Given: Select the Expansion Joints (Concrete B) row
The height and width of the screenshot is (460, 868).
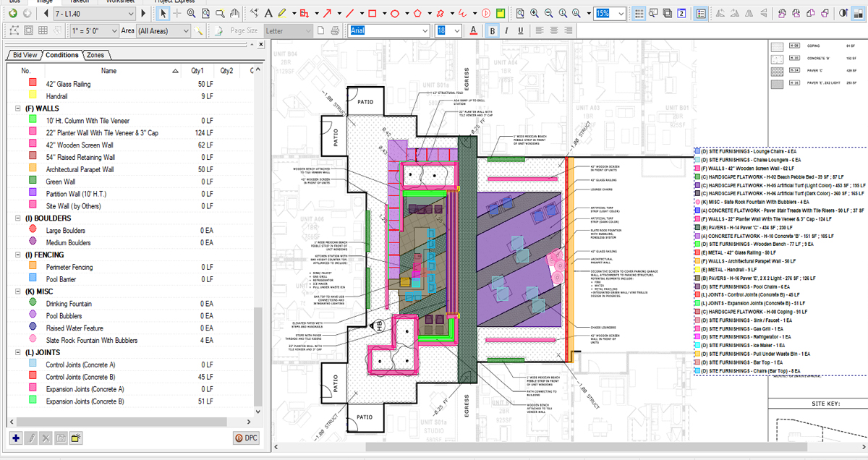Looking at the screenshot, I should [x=130, y=401].
